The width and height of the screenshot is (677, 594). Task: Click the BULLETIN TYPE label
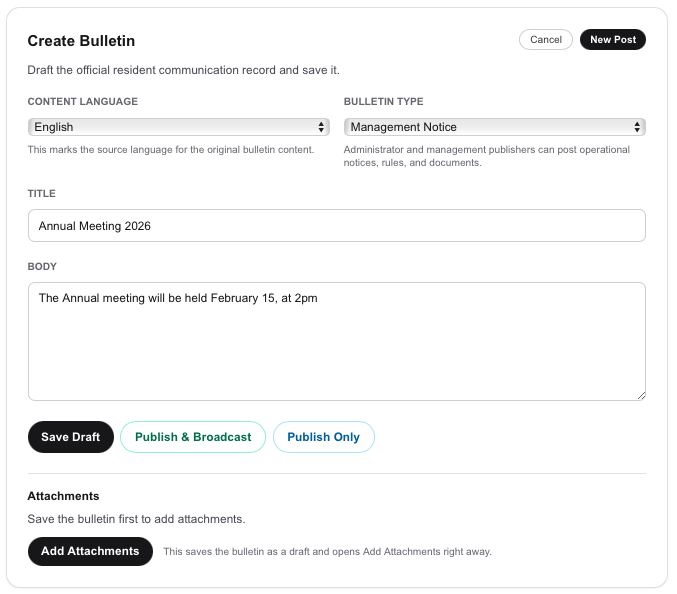pos(383,101)
